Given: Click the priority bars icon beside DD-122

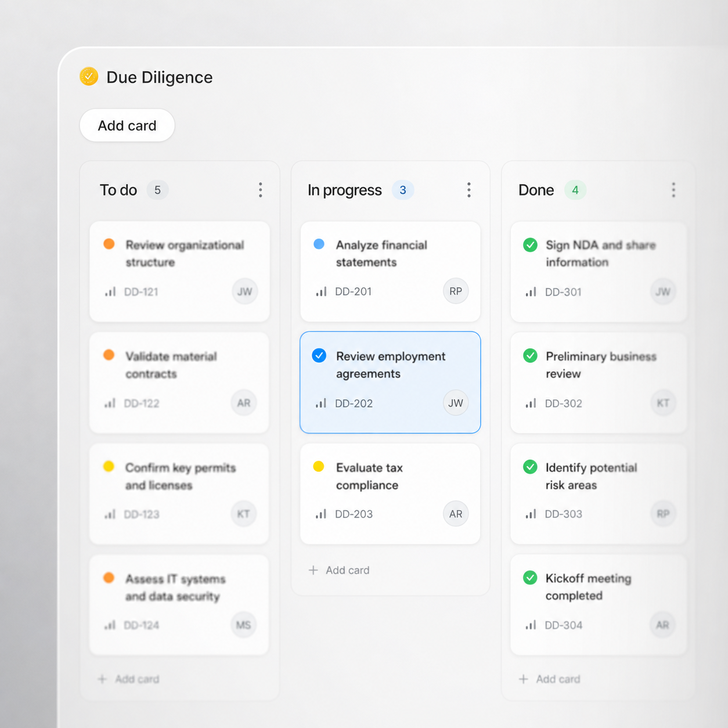Looking at the screenshot, I should 110,403.
